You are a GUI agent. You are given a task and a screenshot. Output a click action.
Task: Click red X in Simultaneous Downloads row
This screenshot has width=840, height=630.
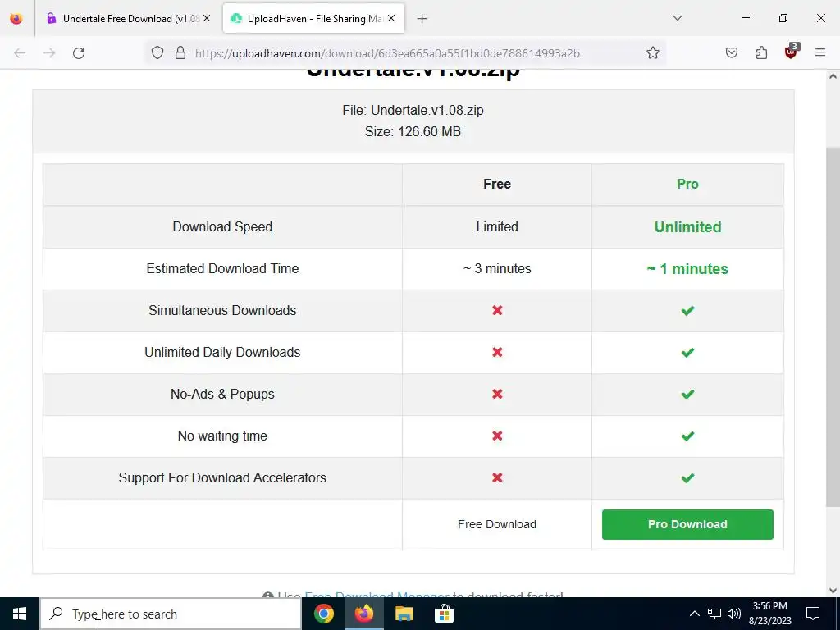pos(497,310)
